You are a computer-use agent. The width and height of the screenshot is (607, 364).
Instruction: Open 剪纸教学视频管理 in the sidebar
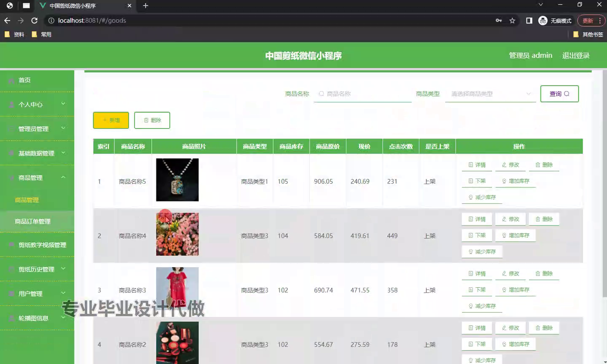pyautogui.click(x=37, y=245)
